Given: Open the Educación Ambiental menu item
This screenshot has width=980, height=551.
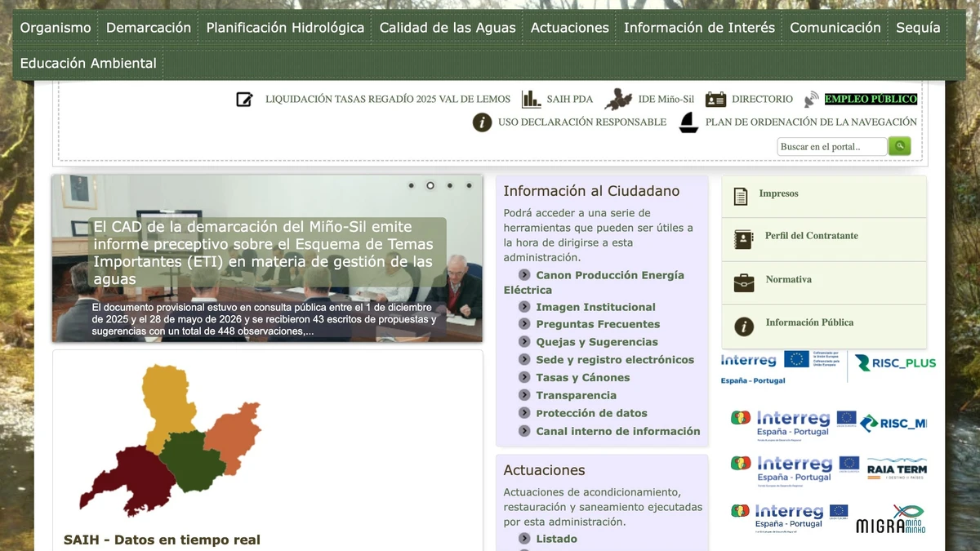Looking at the screenshot, I should (88, 63).
